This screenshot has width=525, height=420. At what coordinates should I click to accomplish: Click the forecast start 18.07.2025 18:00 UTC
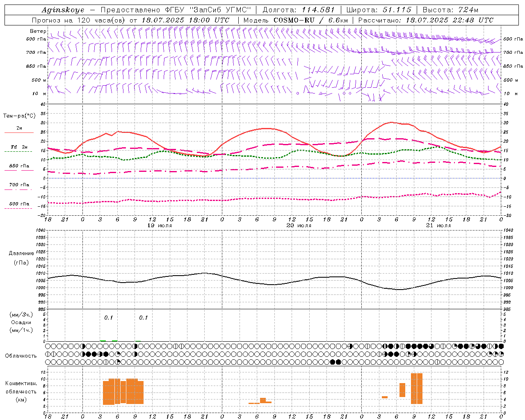click(x=185, y=20)
